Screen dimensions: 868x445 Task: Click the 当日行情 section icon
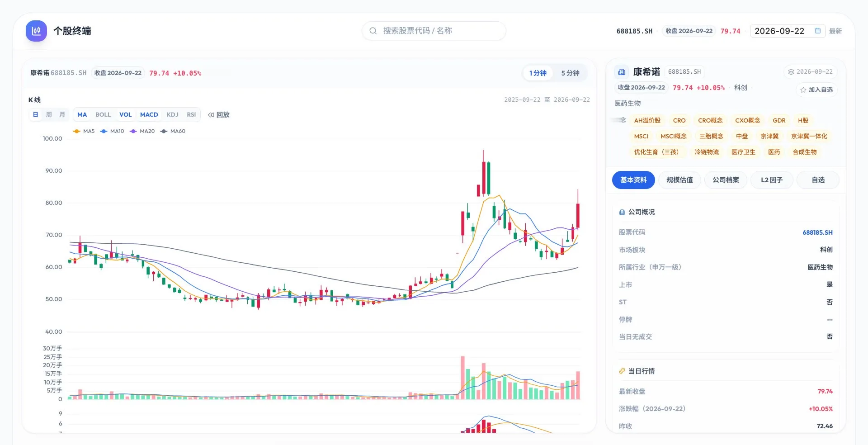coord(622,371)
